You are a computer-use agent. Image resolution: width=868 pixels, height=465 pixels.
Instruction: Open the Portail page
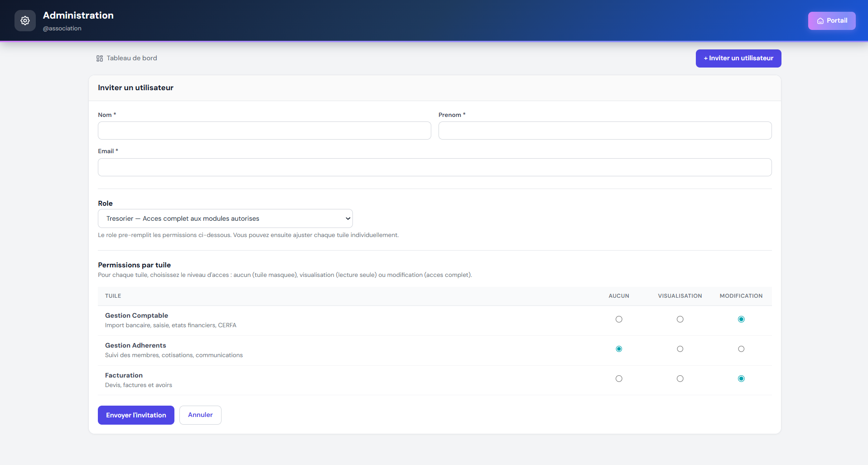(832, 21)
